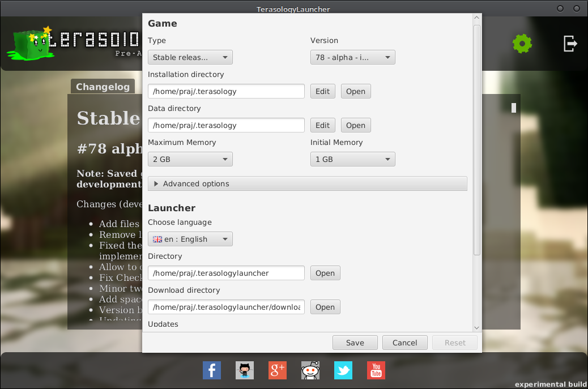Screen dimensions: 588x389
Task: Click the Data directory path field
Action: 226,125
